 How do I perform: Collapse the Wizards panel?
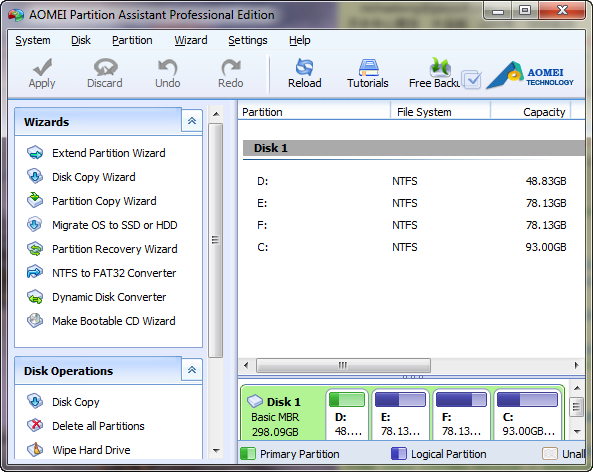[192, 121]
